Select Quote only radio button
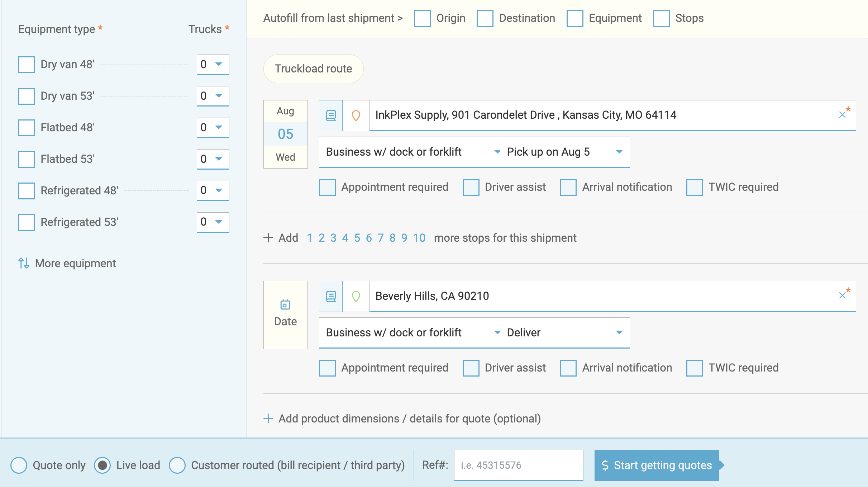Screen dimensions: 868x487 tap(19, 465)
